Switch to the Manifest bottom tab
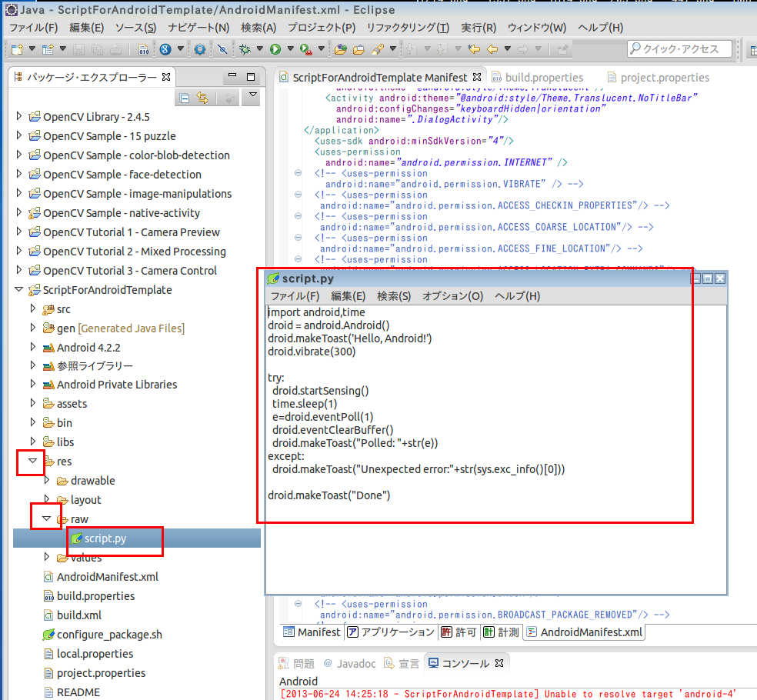757x700 pixels. pyautogui.click(x=312, y=632)
